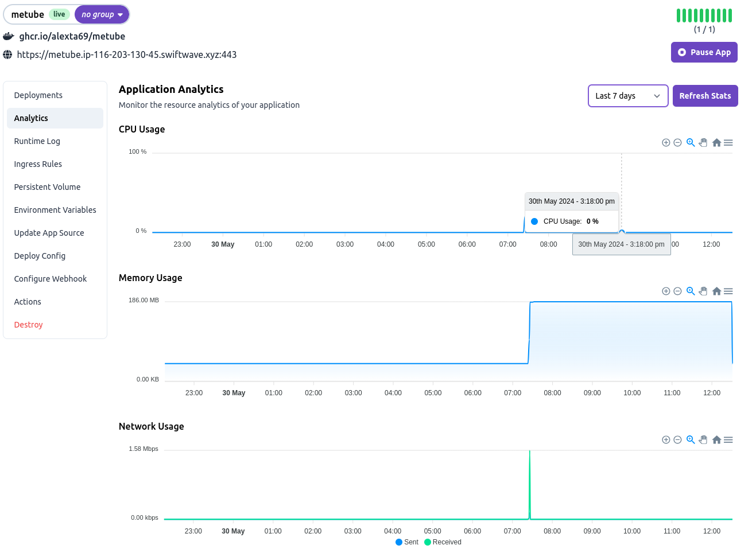Screen dimensions: 756x549
Task: Click the green replica health bars
Action: click(704, 15)
